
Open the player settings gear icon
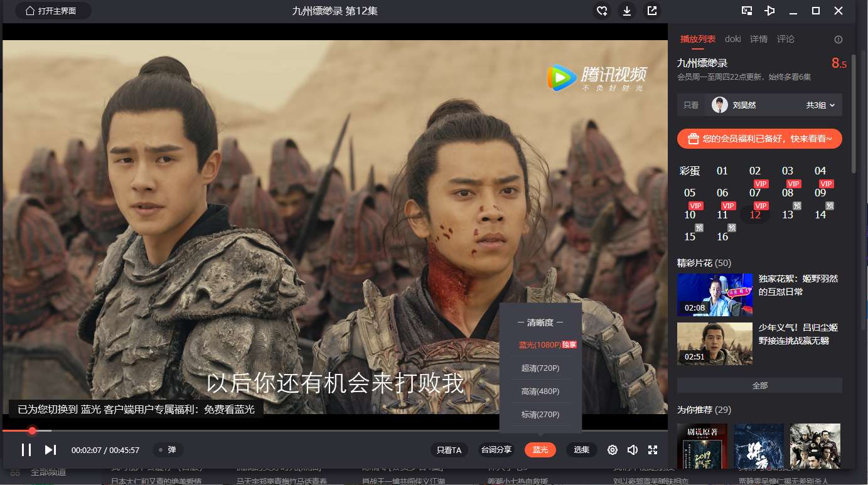coord(613,450)
